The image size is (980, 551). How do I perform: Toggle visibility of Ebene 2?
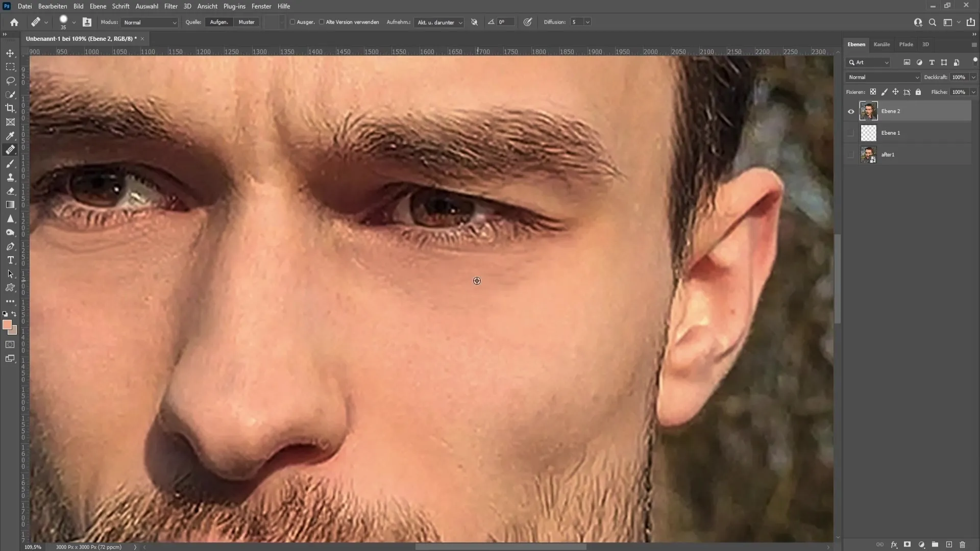click(850, 111)
